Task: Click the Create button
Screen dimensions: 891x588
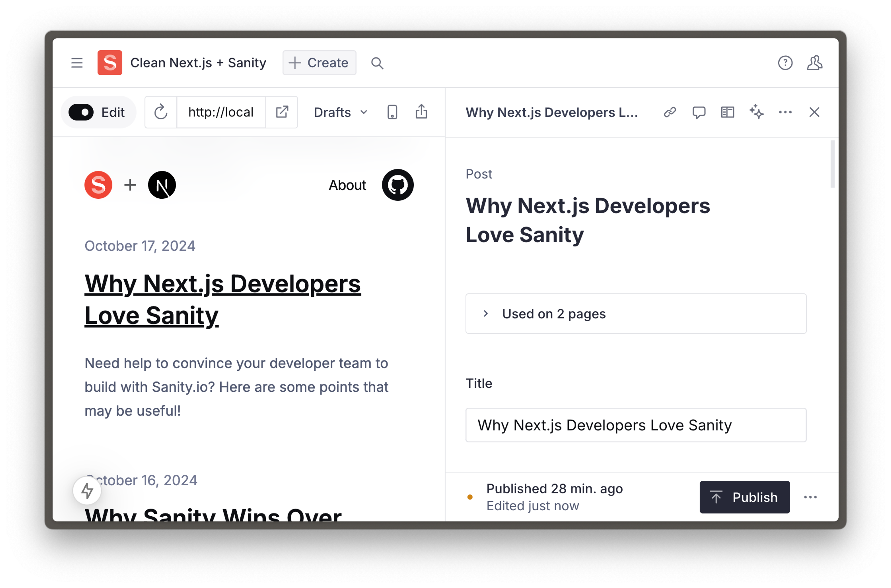Action: 320,63
